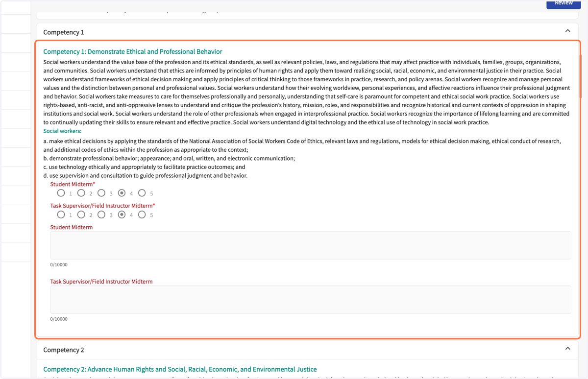Click heading Competency 2: Advance Human Rights
Viewport: 588px width, 379px height.
180,369
